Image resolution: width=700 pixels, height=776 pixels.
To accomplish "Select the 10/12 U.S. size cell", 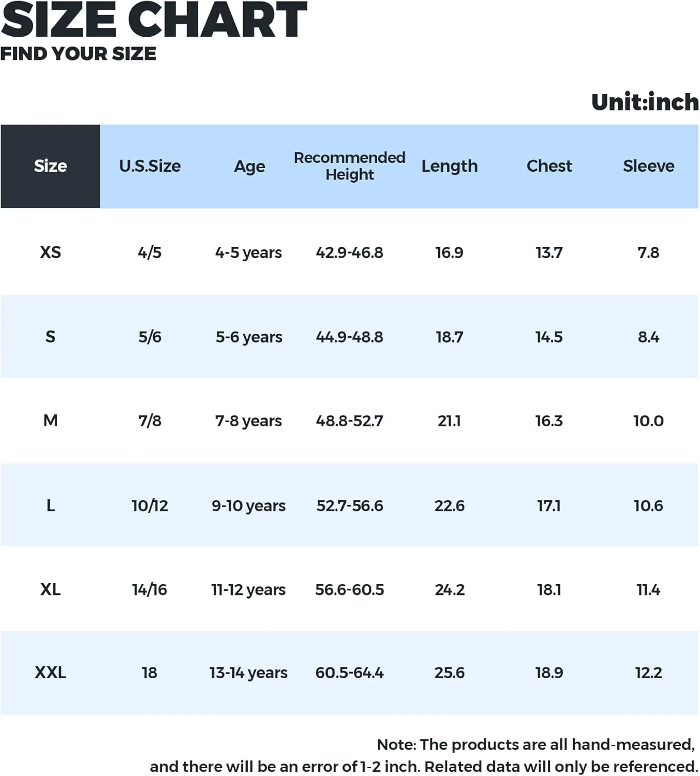I will click(x=150, y=505).
